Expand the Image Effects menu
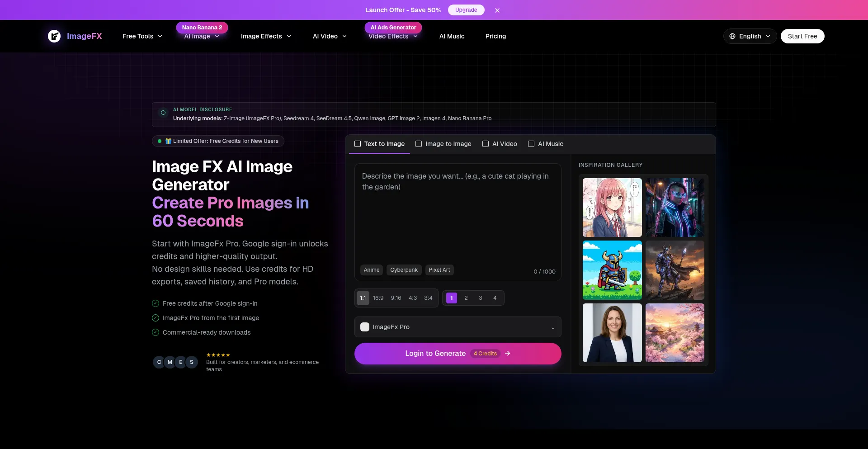 click(x=266, y=36)
